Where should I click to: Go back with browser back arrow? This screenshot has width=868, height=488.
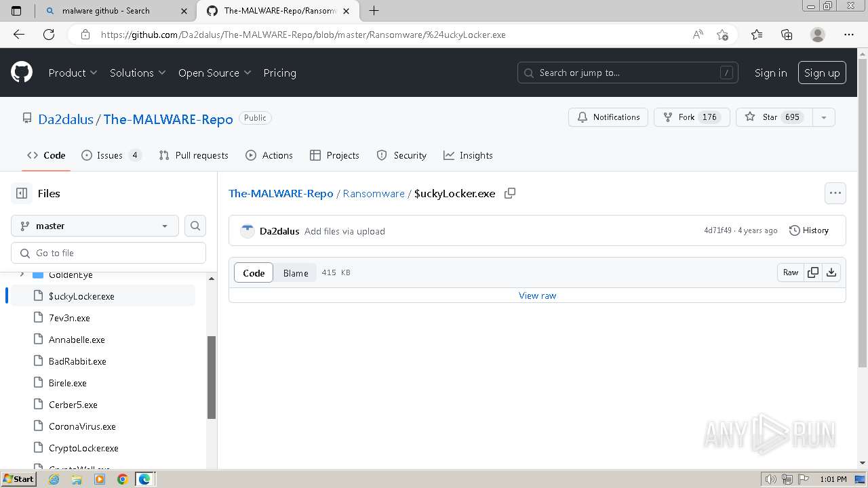(19, 35)
